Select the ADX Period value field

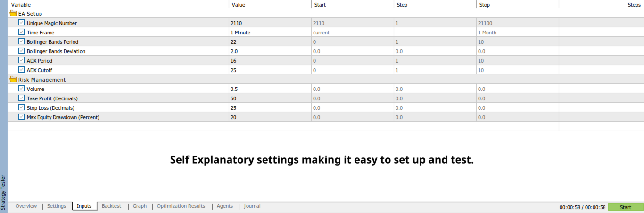coord(269,61)
